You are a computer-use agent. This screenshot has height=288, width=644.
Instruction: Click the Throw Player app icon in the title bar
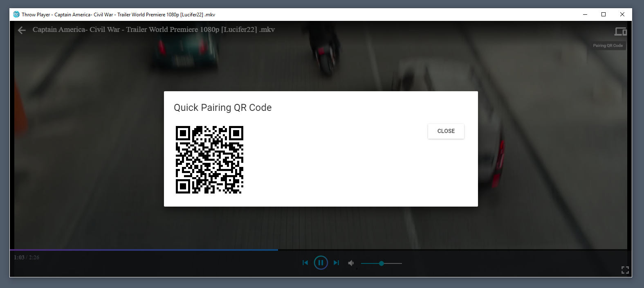16,14
